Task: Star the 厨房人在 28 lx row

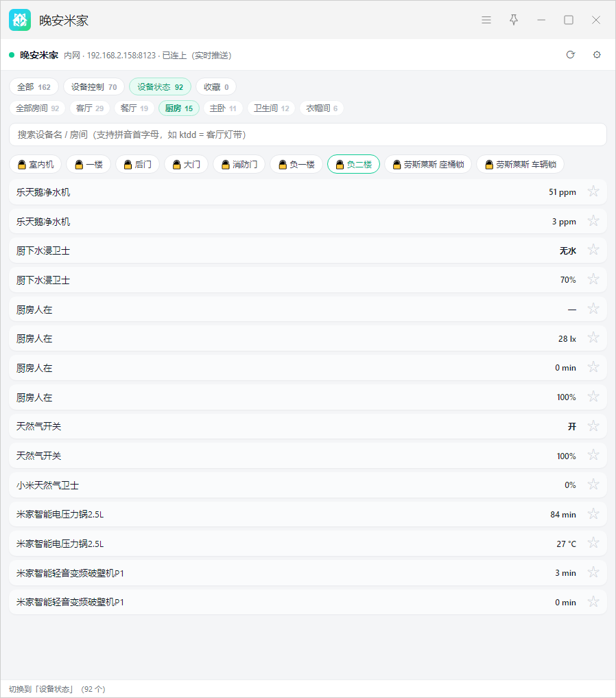Action: (593, 338)
